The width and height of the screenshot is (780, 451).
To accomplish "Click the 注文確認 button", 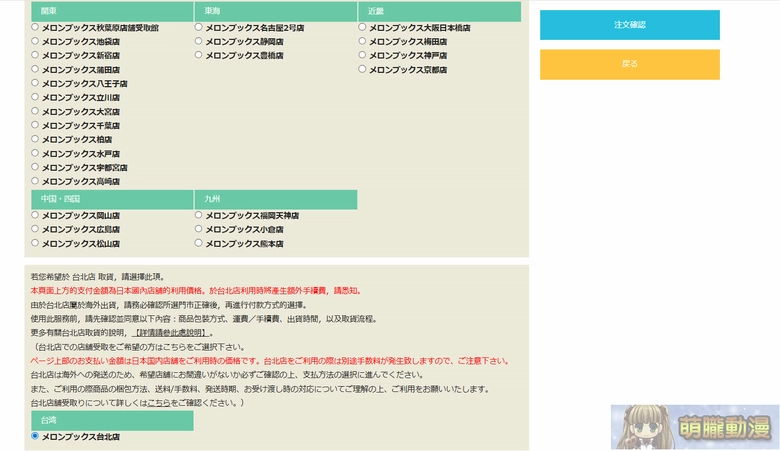I will coord(630,24).
